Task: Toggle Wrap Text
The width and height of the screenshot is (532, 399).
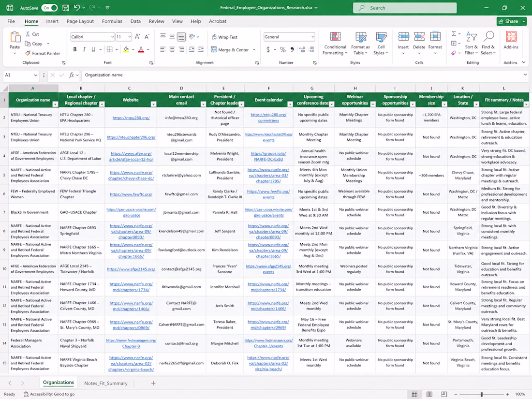Action: [224, 37]
